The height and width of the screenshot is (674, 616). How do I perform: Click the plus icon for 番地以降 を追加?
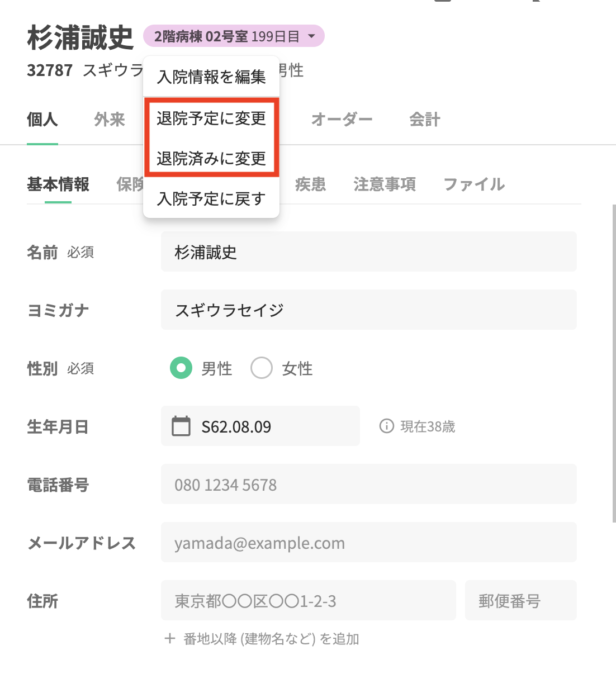click(x=170, y=638)
